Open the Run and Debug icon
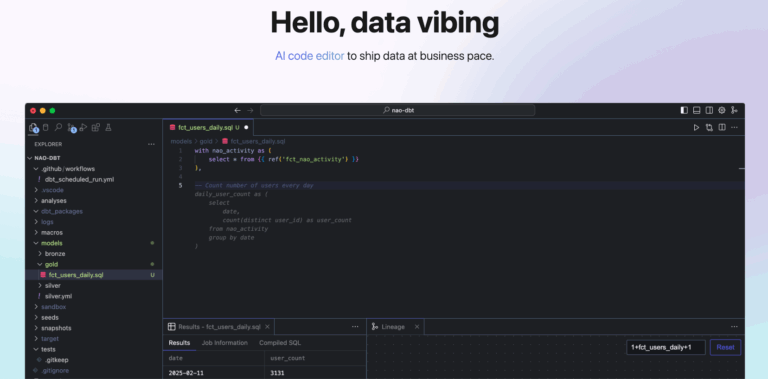 [83, 127]
